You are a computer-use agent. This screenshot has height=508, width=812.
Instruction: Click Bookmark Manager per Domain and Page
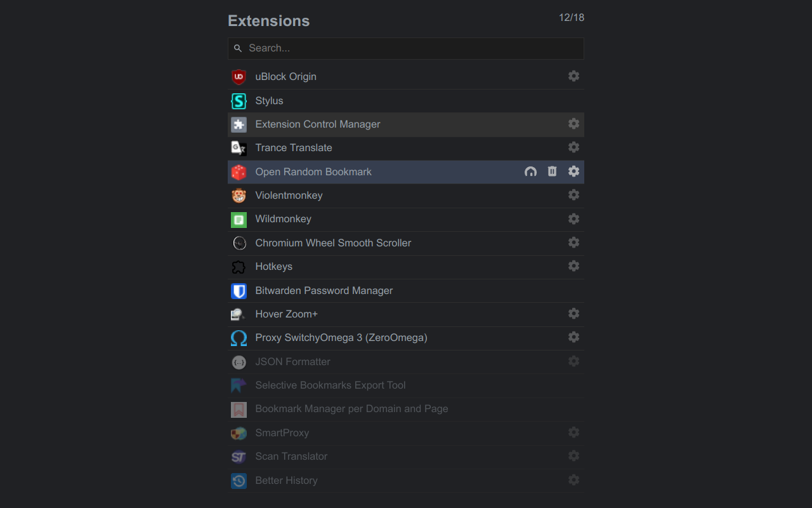[351, 409]
